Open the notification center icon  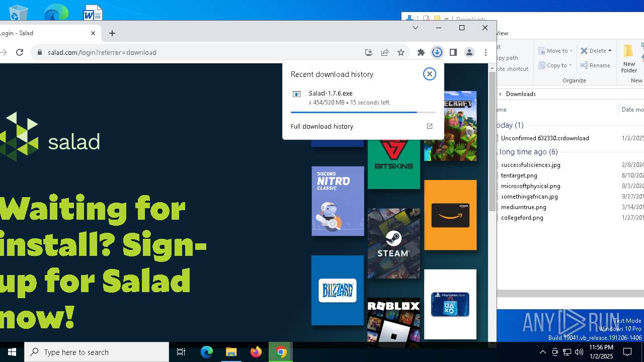click(627, 352)
